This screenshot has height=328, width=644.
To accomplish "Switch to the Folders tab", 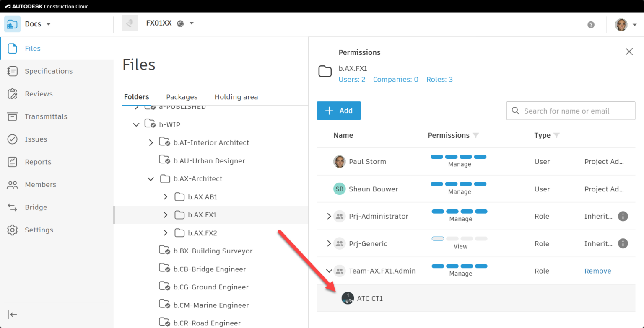I will tap(137, 97).
